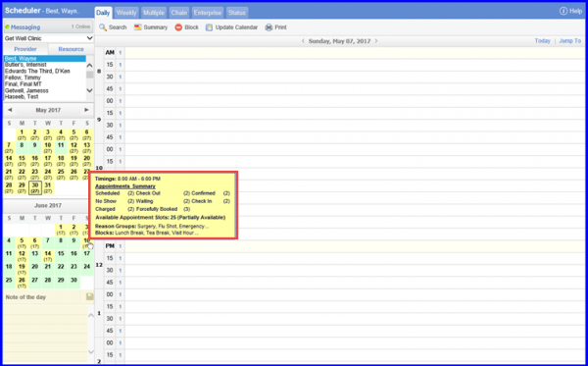This screenshot has width=588, height=366.
Task: Click the Today link
Action: (x=542, y=41)
